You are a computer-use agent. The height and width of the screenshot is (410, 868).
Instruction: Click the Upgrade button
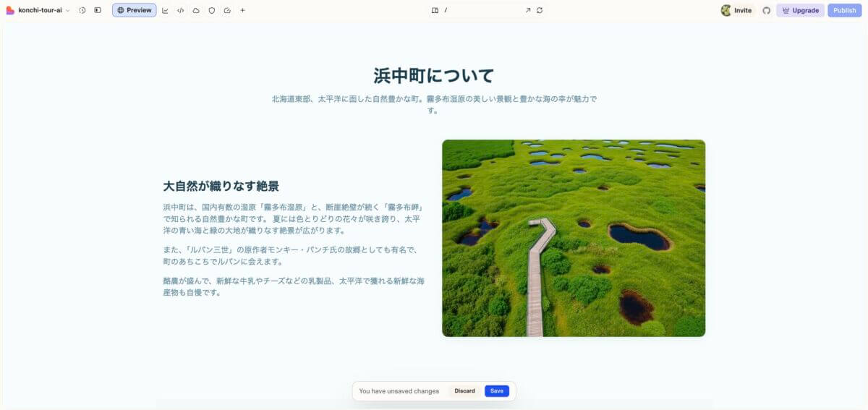click(x=800, y=10)
